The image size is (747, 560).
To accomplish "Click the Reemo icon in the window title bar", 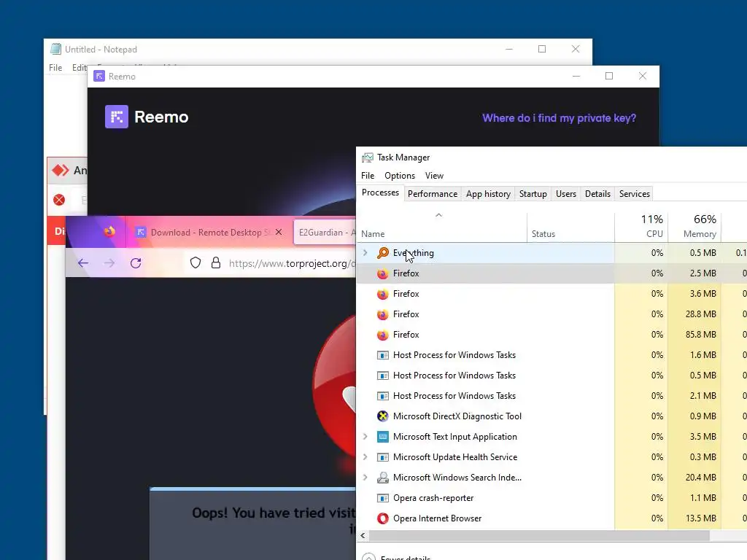I will (99, 76).
